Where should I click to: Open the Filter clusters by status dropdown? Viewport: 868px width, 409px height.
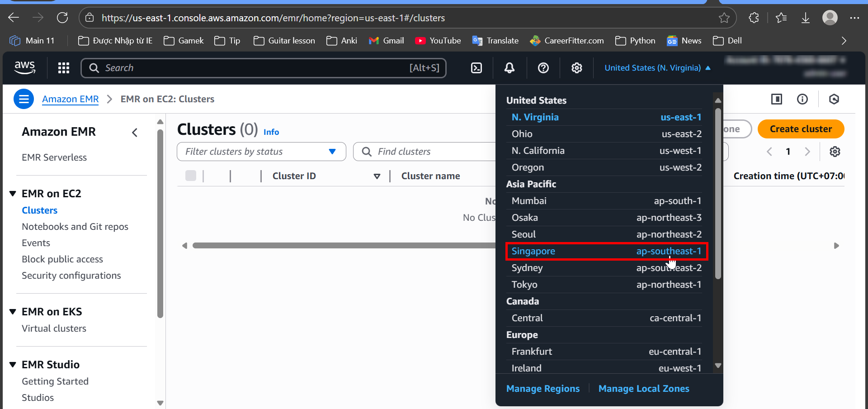click(333, 152)
